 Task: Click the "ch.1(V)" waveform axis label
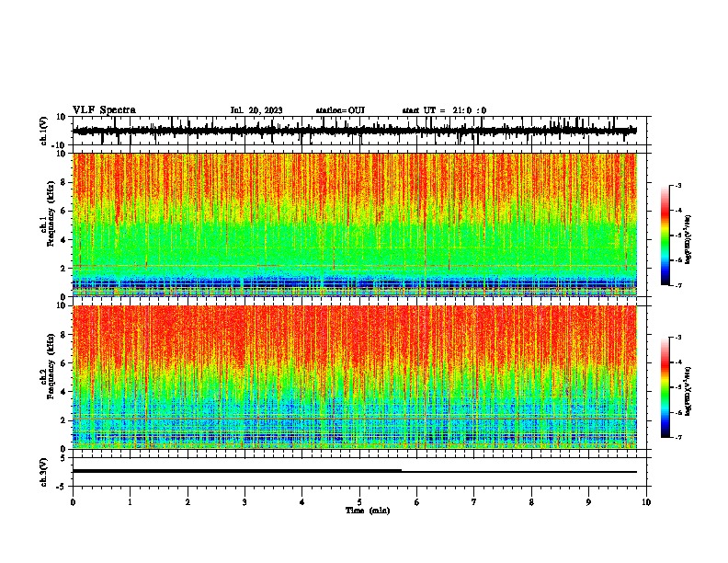[44, 131]
